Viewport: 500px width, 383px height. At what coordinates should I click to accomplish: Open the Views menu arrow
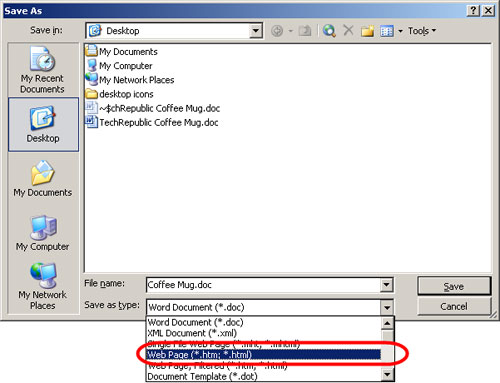tap(400, 31)
